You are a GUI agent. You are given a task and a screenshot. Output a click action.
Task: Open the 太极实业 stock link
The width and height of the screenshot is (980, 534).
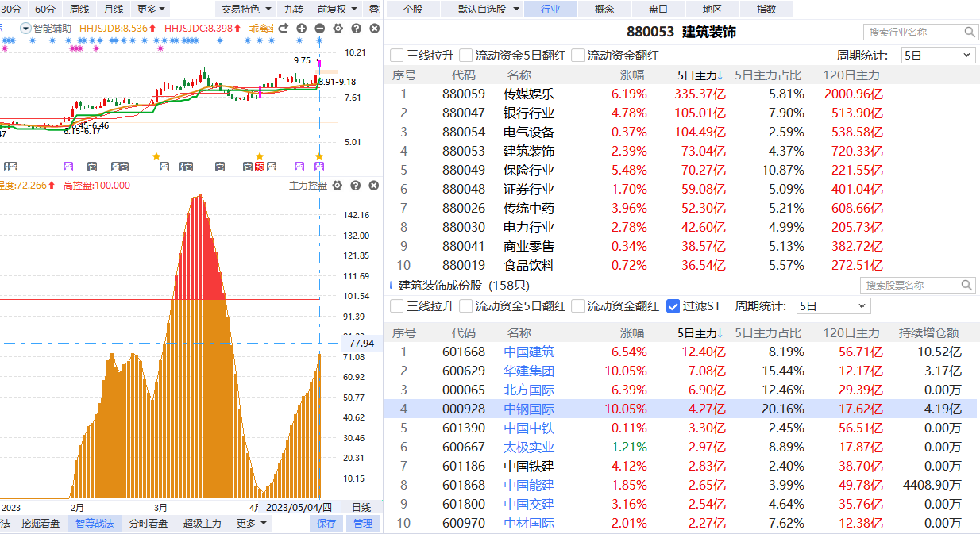tap(530, 448)
